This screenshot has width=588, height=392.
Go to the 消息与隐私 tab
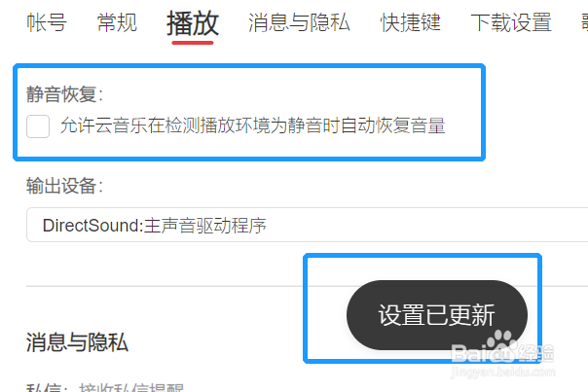pyautogui.click(x=299, y=22)
